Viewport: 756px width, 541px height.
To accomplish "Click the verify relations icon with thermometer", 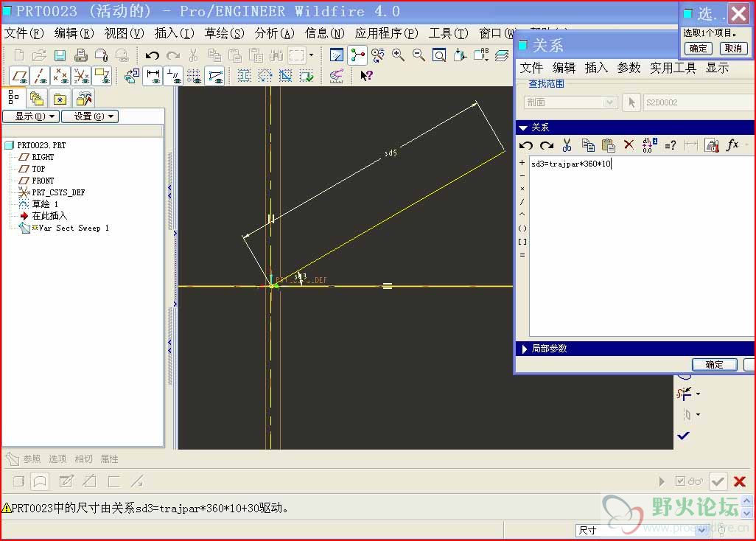I will pyautogui.click(x=712, y=144).
